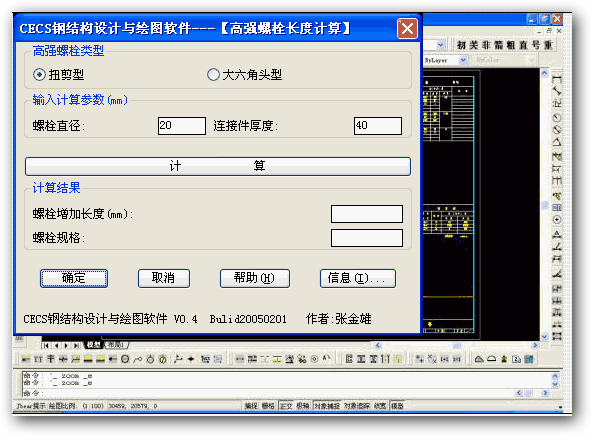
Task: Click the 取消 cancel button
Action: [x=163, y=278]
